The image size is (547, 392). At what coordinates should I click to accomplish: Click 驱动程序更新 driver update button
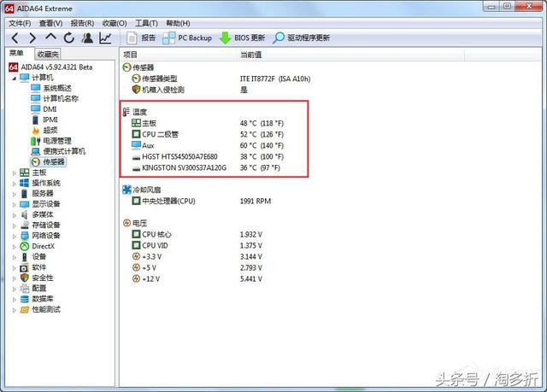[x=302, y=38]
